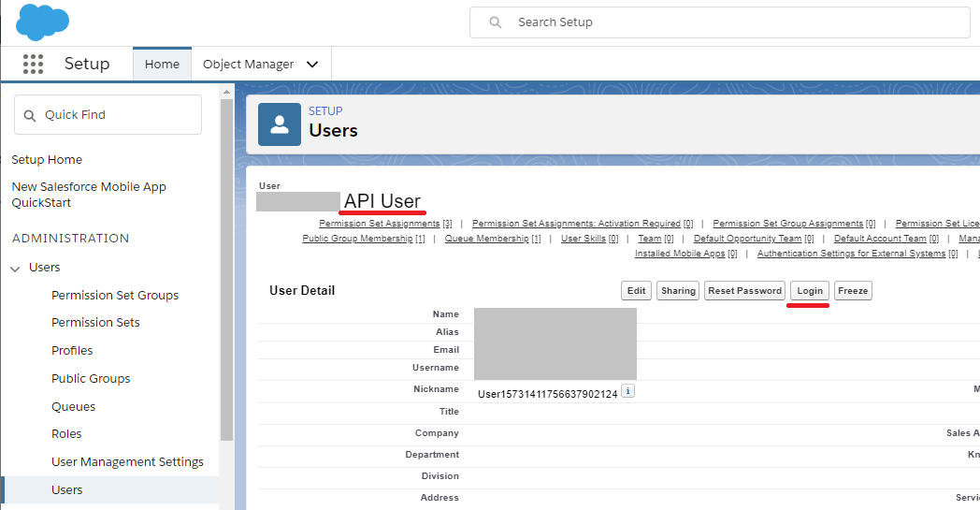Collapse the Users tree section

point(15,269)
